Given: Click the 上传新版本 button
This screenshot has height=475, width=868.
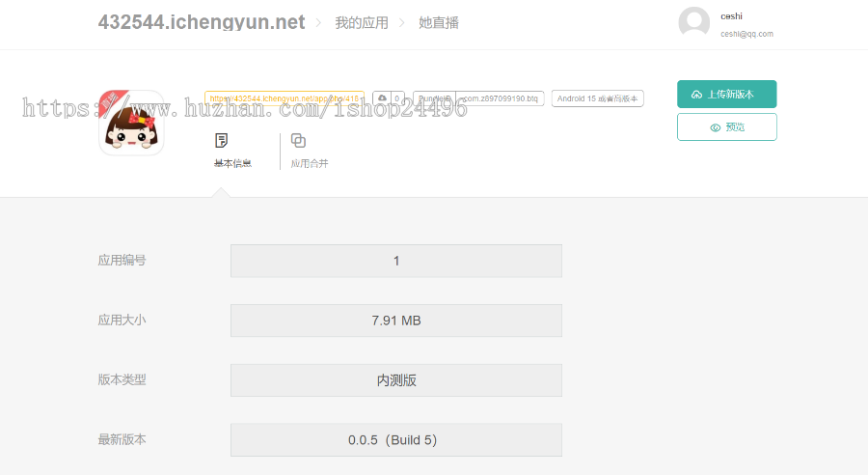Looking at the screenshot, I should point(727,95).
